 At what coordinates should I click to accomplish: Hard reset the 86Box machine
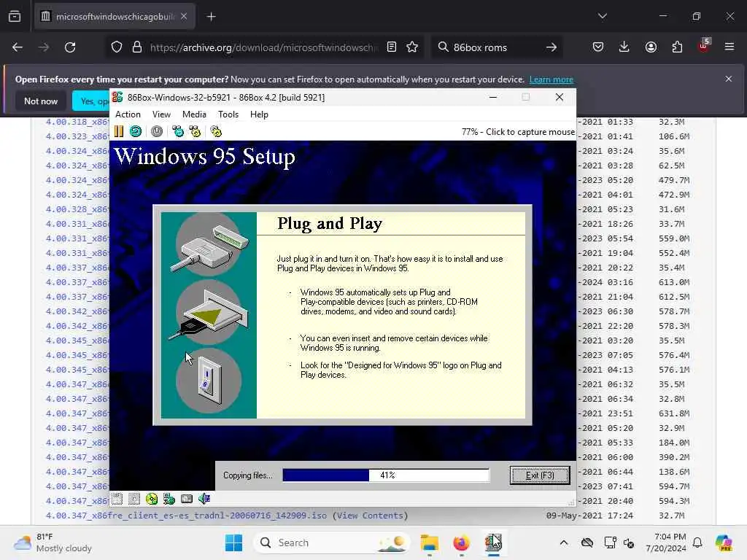coord(136,131)
